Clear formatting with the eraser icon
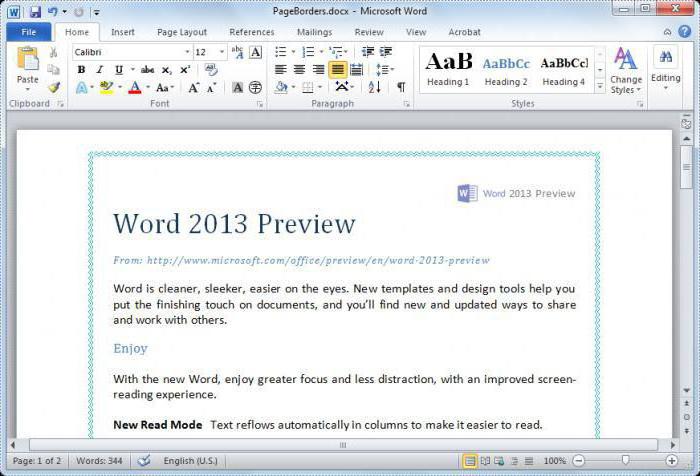This screenshot has height=476, width=700. (x=211, y=70)
